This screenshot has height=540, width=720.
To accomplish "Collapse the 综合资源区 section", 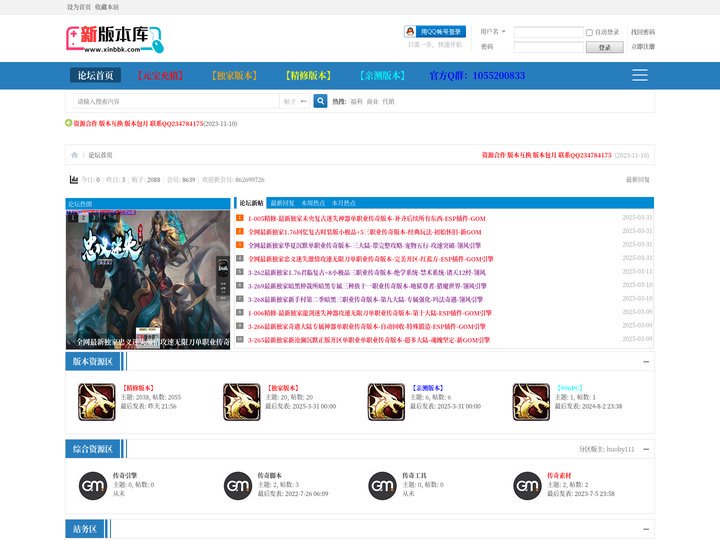I will click(x=646, y=449).
